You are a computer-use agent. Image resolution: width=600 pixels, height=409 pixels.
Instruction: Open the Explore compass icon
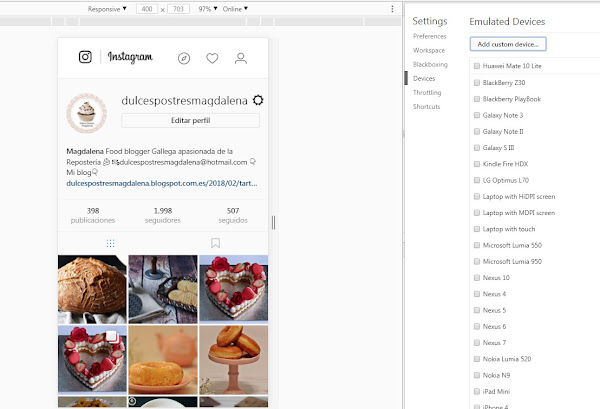[184, 58]
